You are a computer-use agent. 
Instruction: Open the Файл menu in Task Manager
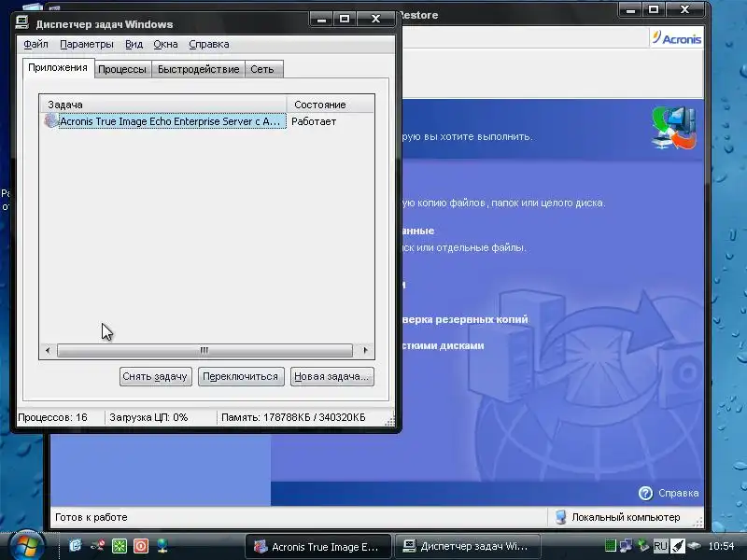35,44
